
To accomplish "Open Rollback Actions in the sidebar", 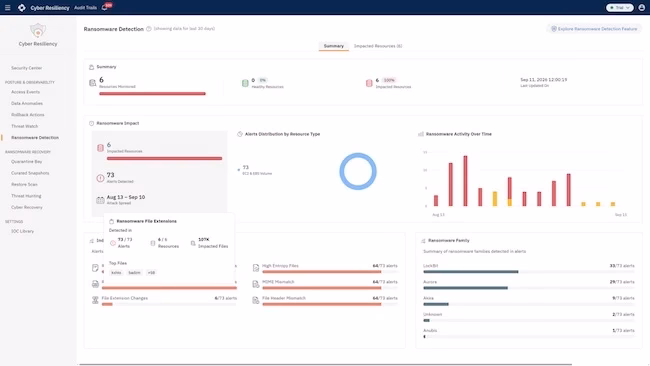I will [x=28, y=115].
